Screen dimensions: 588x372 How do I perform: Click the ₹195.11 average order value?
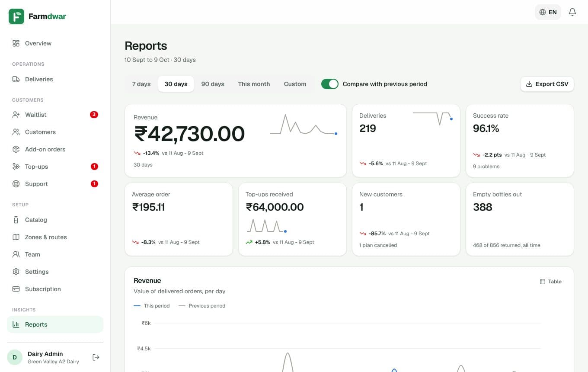(148, 207)
